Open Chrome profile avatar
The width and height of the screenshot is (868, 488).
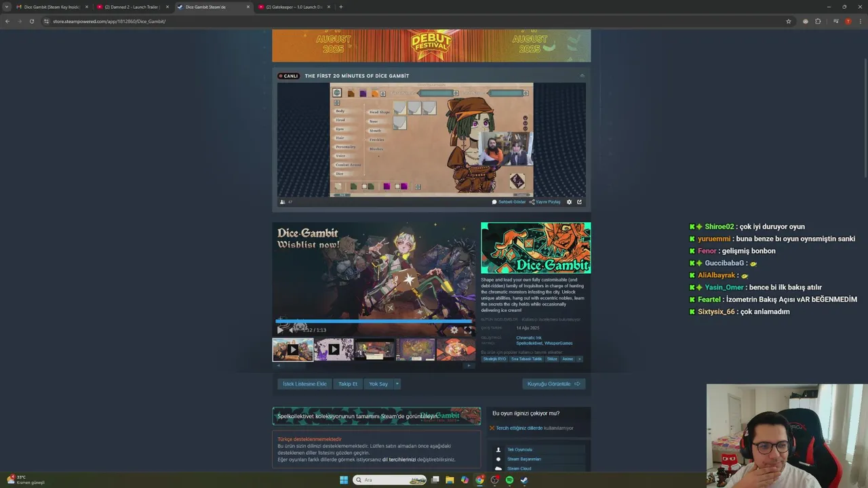click(848, 21)
